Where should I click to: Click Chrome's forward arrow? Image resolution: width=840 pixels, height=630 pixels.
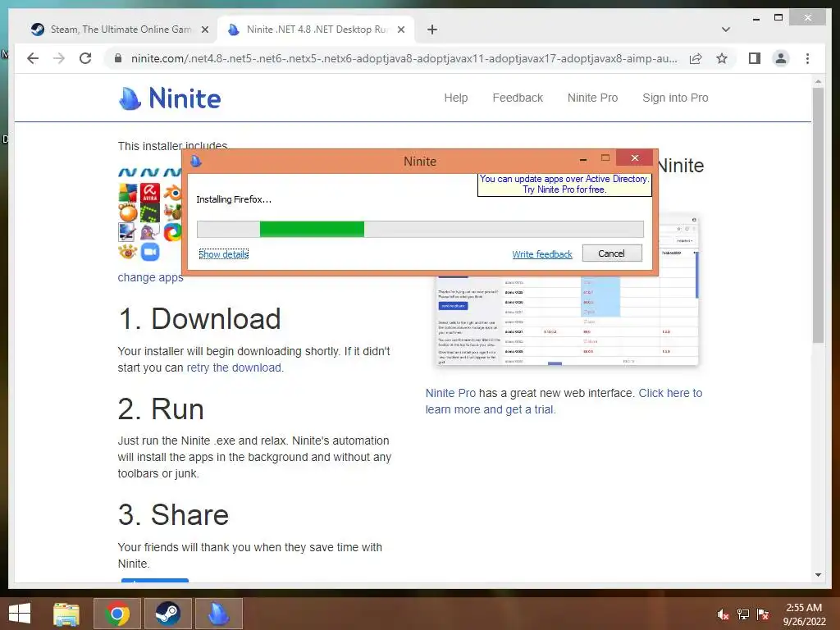(x=59, y=58)
